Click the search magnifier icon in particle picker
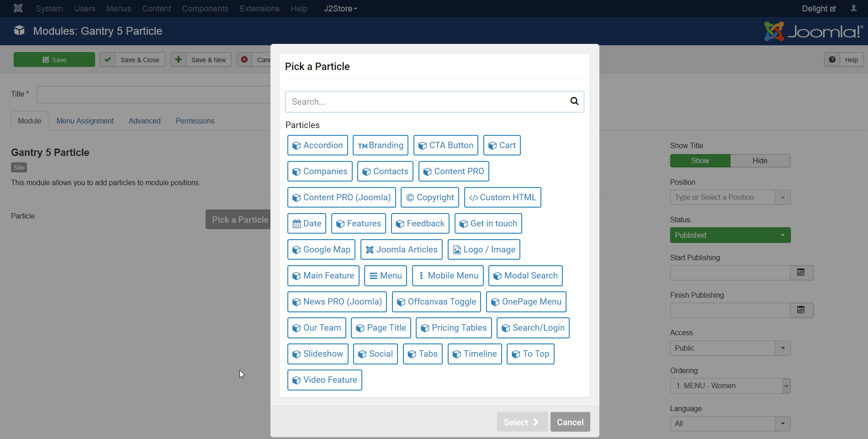The image size is (868, 439). coord(574,102)
